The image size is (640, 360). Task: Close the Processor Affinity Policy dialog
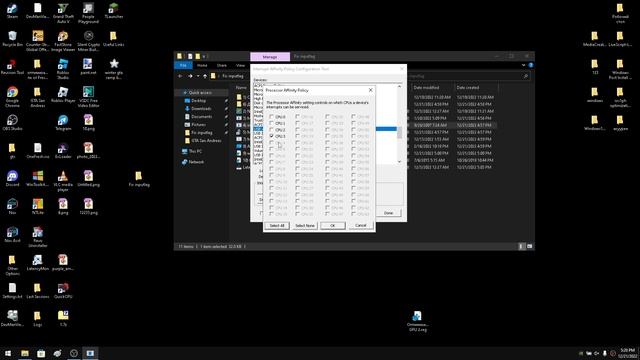click(x=370, y=90)
